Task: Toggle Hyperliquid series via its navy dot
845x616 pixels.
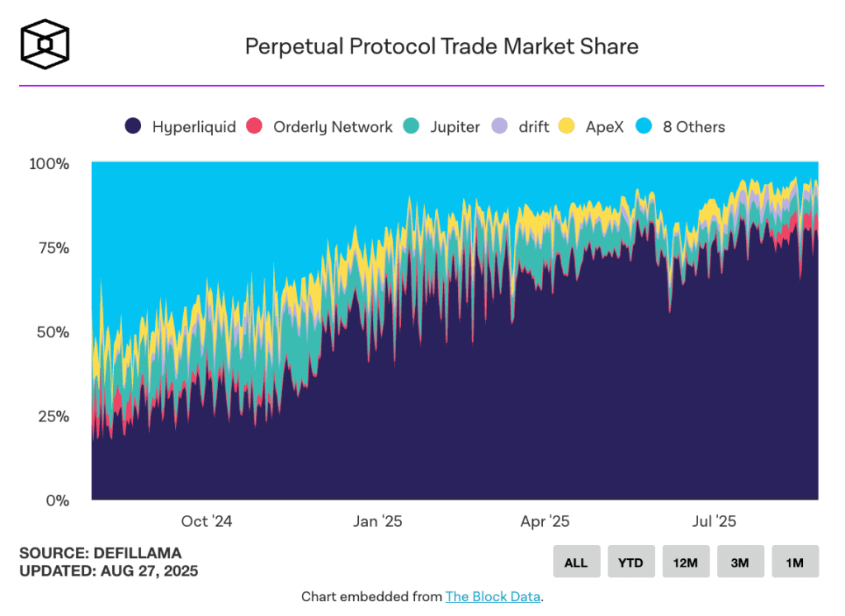Action: pyautogui.click(x=133, y=126)
